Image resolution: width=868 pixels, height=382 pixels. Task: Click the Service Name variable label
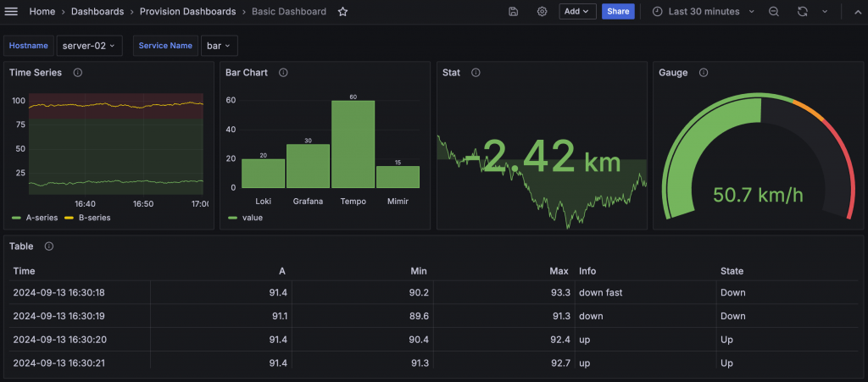(x=165, y=46)
